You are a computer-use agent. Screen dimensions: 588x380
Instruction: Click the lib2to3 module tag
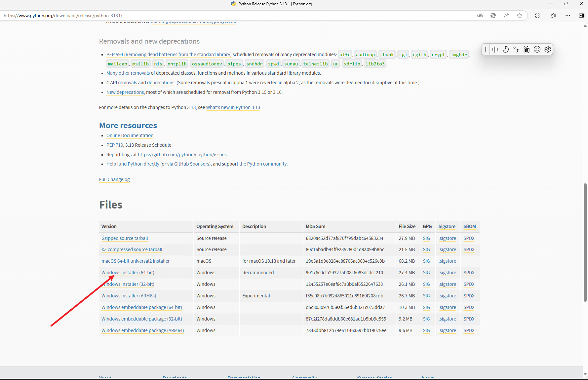coord(375,64)
